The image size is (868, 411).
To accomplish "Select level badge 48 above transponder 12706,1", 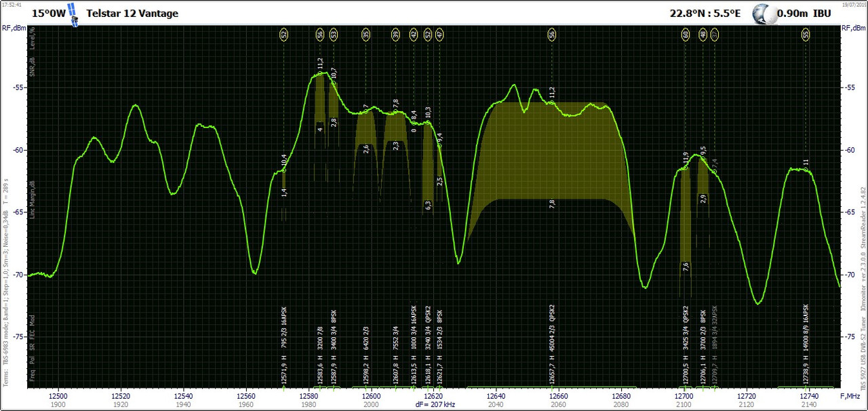I will pos(703,34).
